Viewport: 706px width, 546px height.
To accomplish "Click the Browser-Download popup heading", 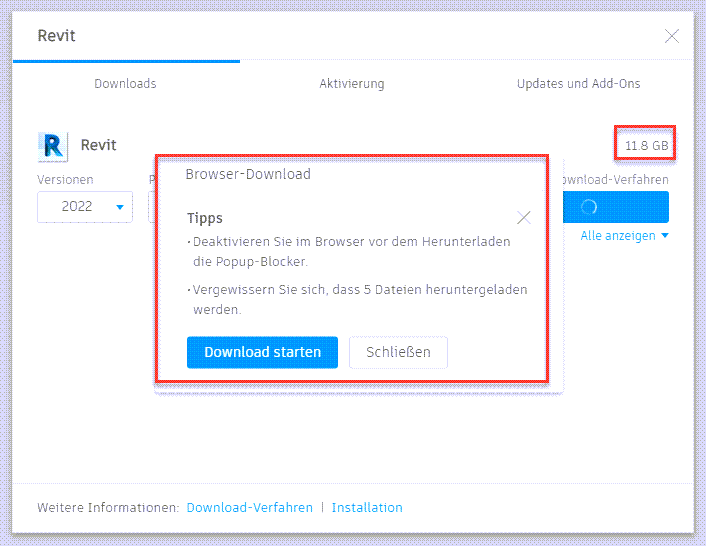I will [248, 174].
